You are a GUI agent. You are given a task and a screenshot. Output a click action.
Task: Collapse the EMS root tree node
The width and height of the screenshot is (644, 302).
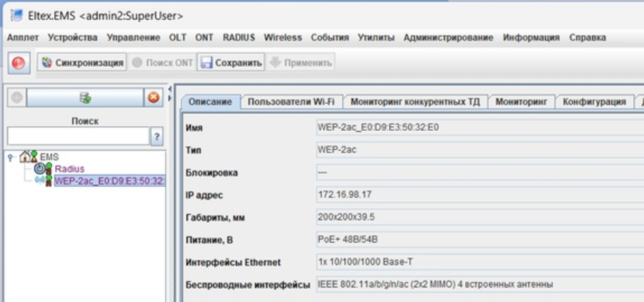10,157
